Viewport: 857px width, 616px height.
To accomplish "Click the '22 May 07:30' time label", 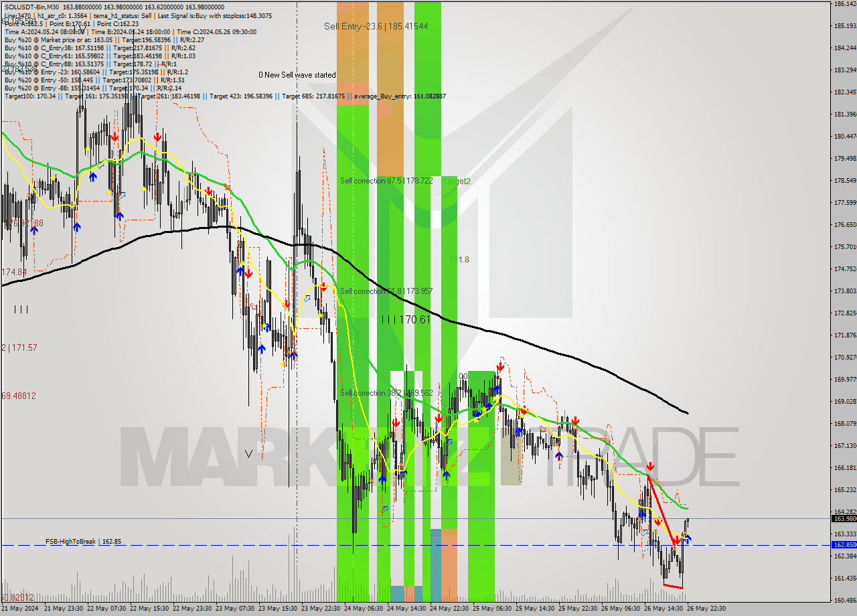I will pos(106,609).
